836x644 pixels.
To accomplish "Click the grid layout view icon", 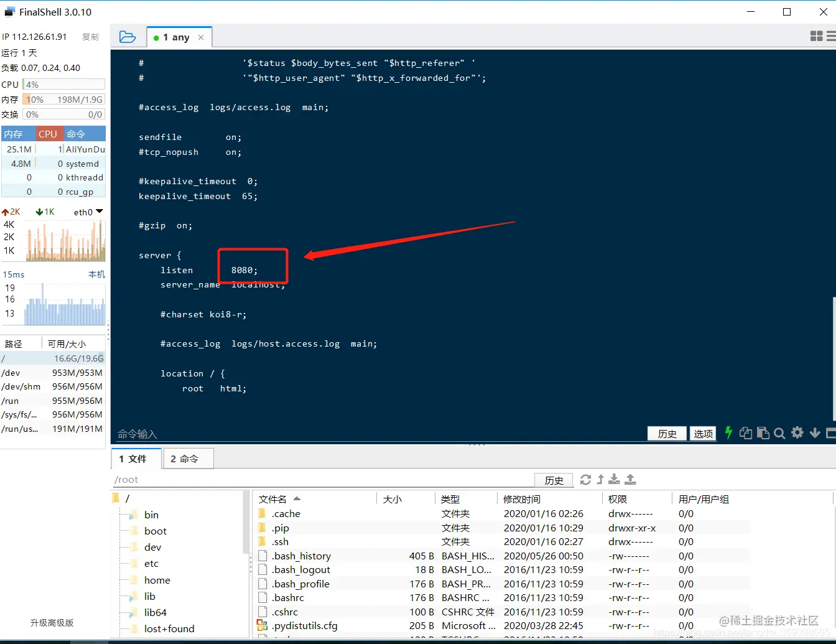I will click(817, 36).
